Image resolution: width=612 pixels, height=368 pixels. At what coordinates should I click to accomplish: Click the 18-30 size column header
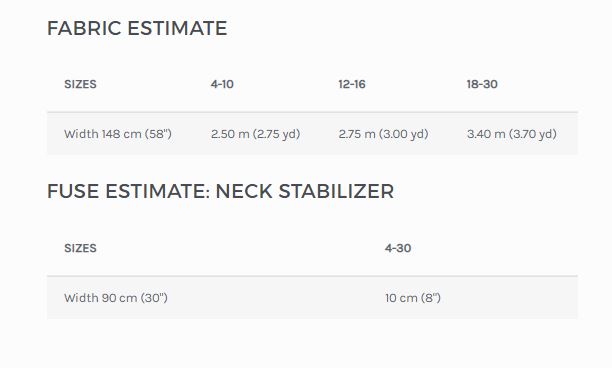[x=482, y=84]
